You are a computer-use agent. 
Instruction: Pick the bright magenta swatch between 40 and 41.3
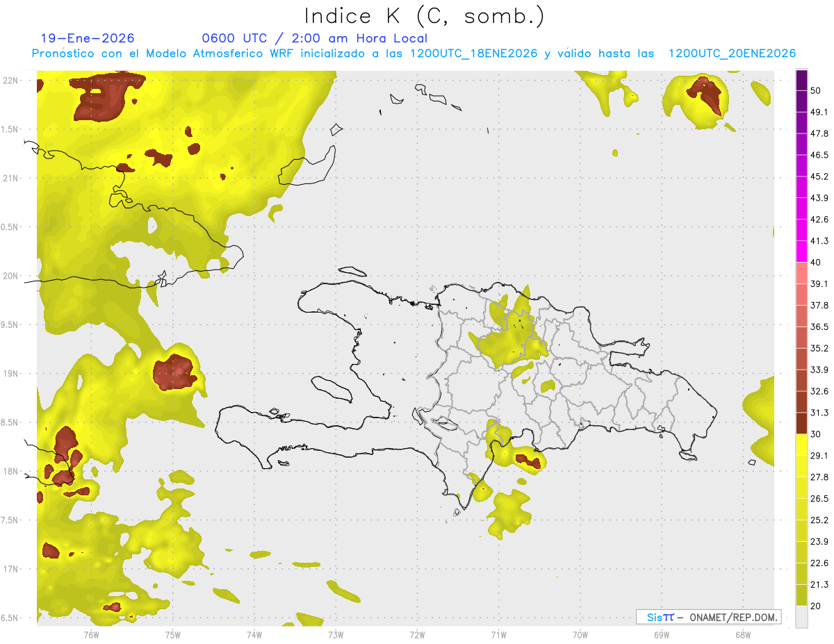[x=802, y=251]
